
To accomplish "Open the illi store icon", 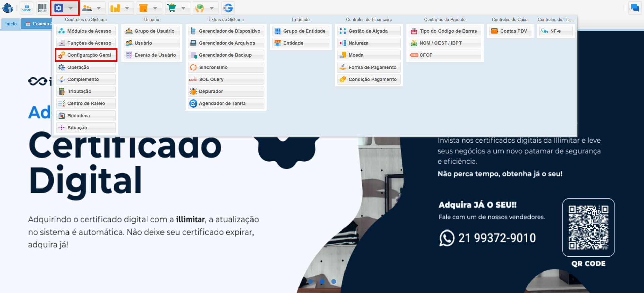I will [27, 8].
